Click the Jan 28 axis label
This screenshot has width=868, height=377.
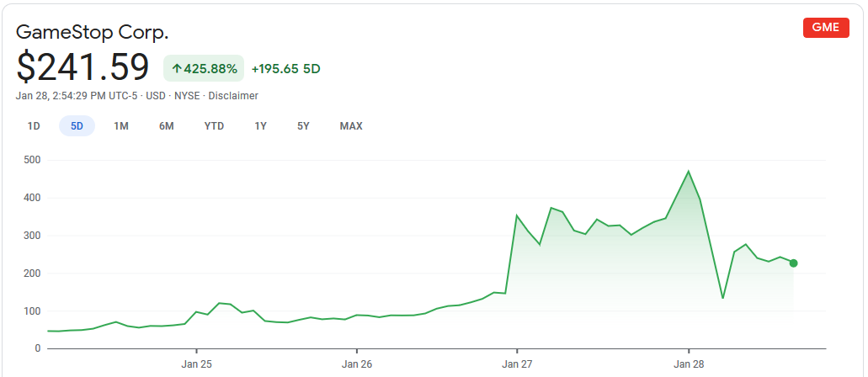point(688,364)
